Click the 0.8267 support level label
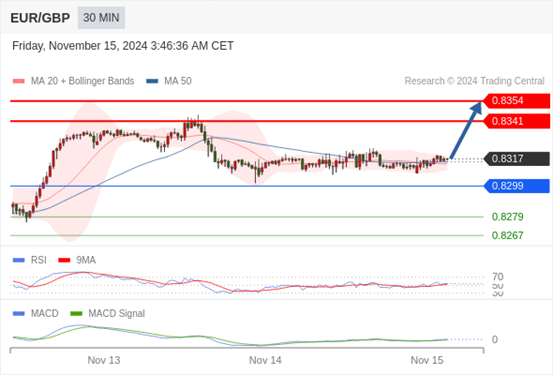This screenshot has width=553, height=375. coord(508,235)
